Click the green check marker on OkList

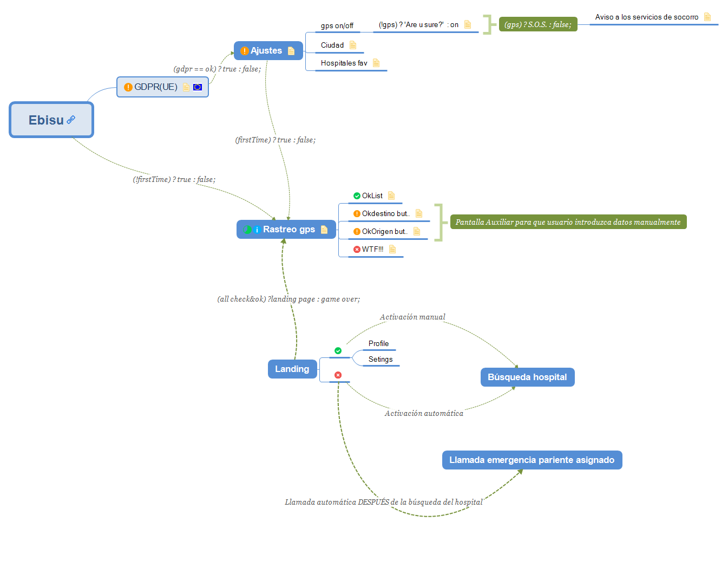click(357, 196)
